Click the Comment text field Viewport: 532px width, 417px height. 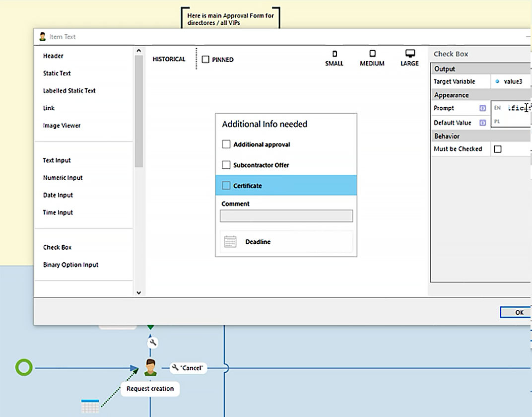point(286,216)
